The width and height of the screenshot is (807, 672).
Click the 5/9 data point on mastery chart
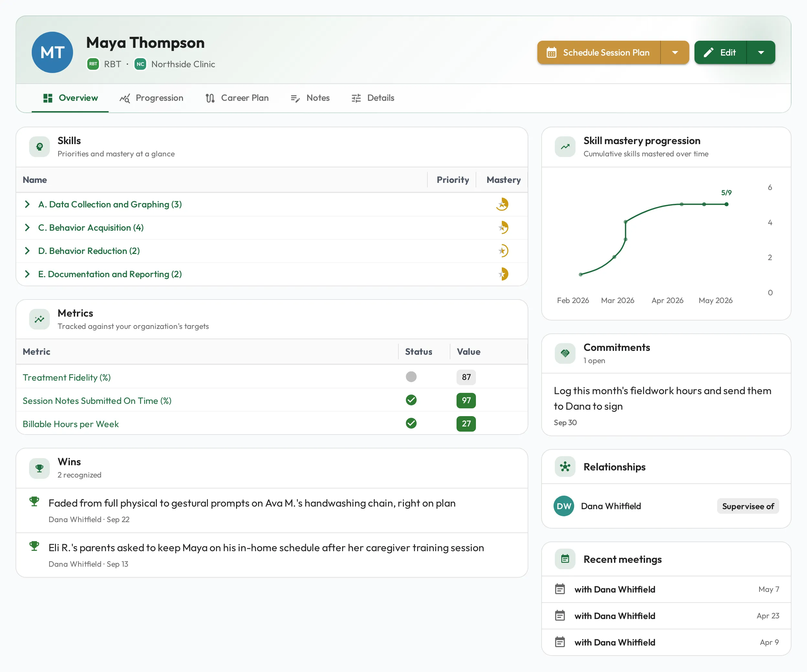726,204
